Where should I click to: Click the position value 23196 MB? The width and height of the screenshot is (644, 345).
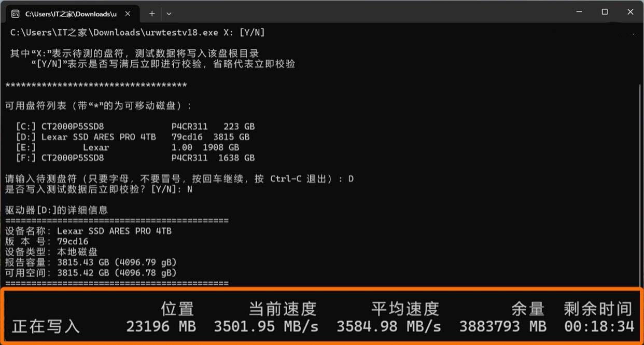(x=161, y=326)
